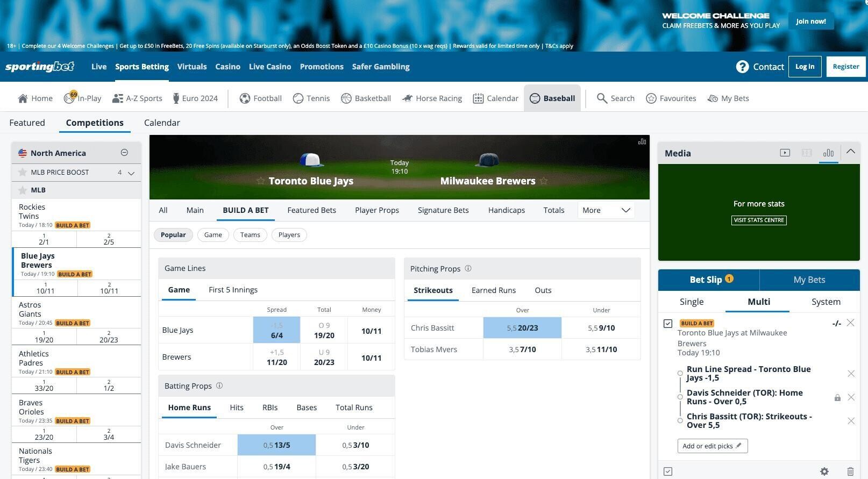The image size is (868, 479).
Task: Toggle Blue Jays spread -1,5 6/4
Action: tap(276, 330)
